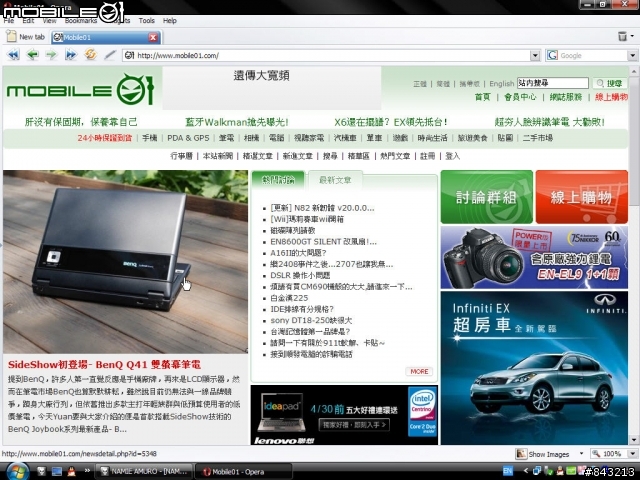Open the search engine dropdown arrow

coord(632,56)
